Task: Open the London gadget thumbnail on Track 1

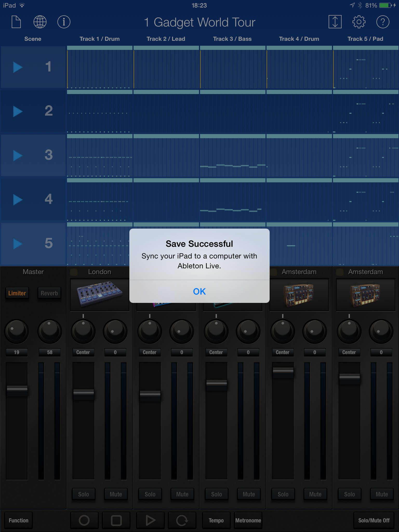Action: (100, 295)
